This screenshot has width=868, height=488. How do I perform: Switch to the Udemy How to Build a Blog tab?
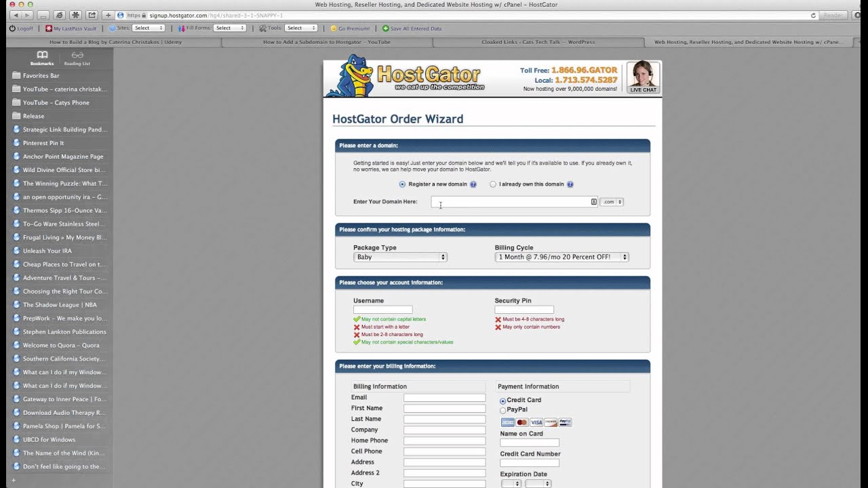[x=115, y=42]
